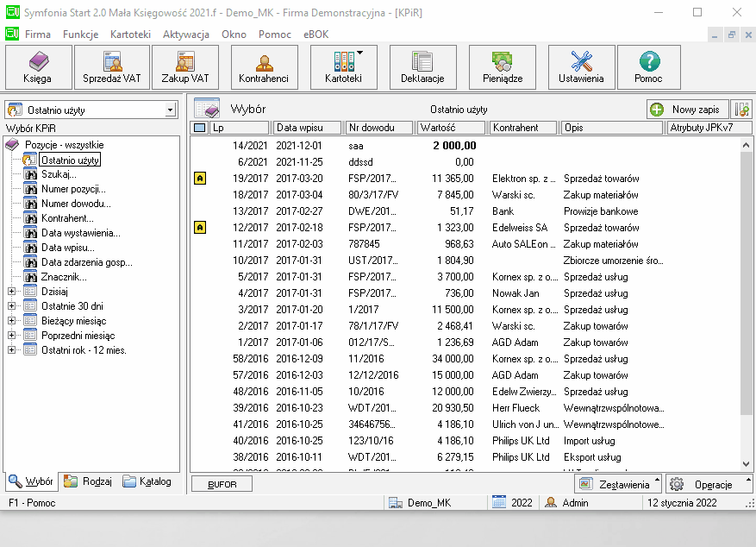This screenshot has width=756, height=547.
Task: Open Pomoc toolbar button
Action: [649, 67]
